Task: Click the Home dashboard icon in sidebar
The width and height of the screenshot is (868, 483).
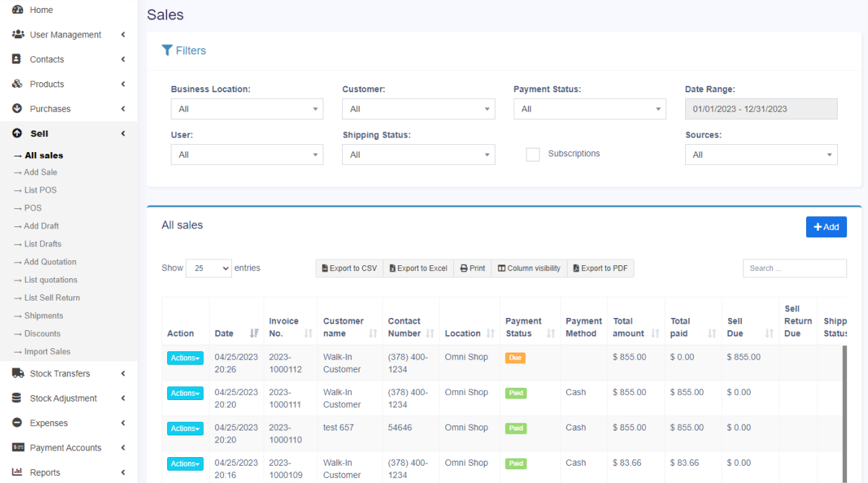Action: [x=17, y=10]
